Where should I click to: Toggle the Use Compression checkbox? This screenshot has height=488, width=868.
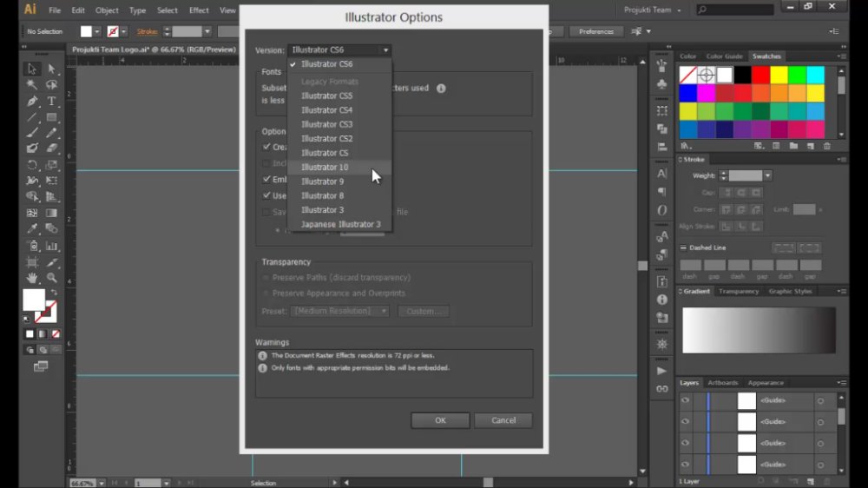pos(266,195)
